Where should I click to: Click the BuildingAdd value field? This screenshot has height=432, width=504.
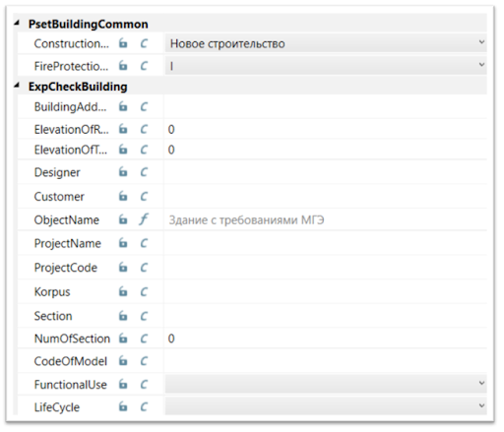(x=326, y=106)
